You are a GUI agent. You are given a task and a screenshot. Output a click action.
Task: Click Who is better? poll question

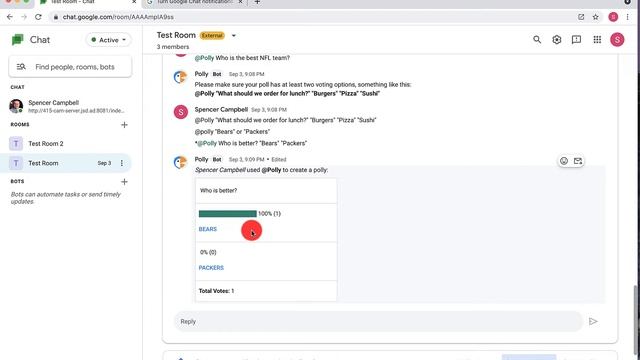[218, 191]
